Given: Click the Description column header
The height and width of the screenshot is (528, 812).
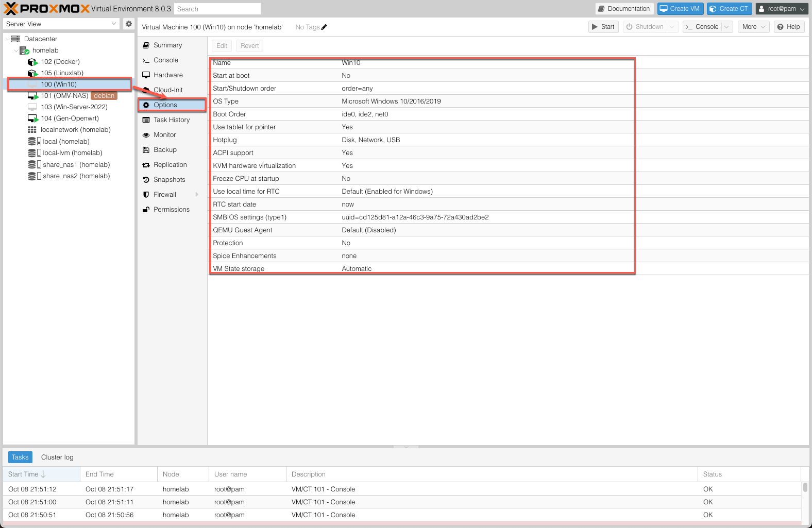Looking at the screenshot, I should coord(492,474).
